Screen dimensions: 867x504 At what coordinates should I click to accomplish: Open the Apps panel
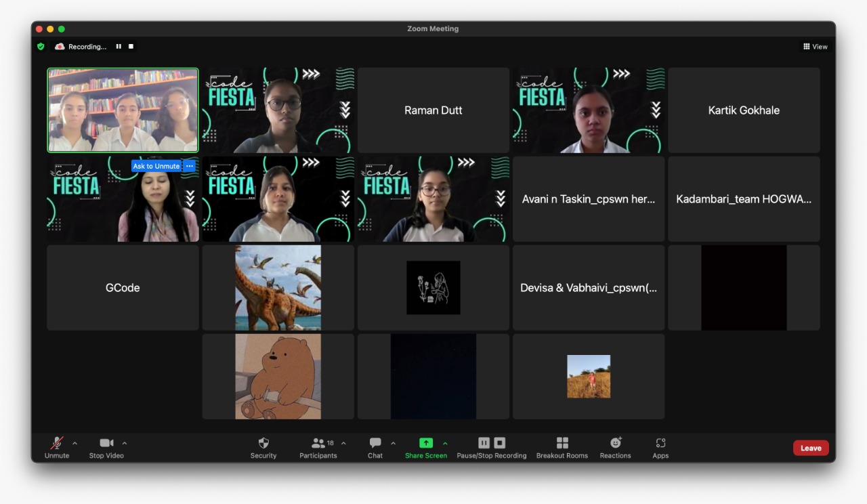(660, 447)
